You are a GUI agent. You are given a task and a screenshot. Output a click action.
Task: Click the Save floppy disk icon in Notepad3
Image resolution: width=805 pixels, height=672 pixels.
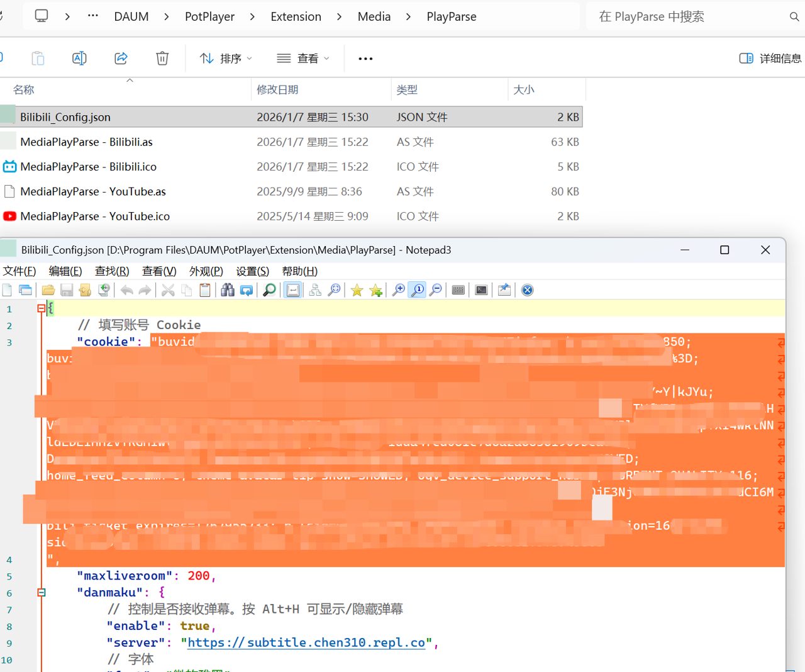[x=67, y=290]
